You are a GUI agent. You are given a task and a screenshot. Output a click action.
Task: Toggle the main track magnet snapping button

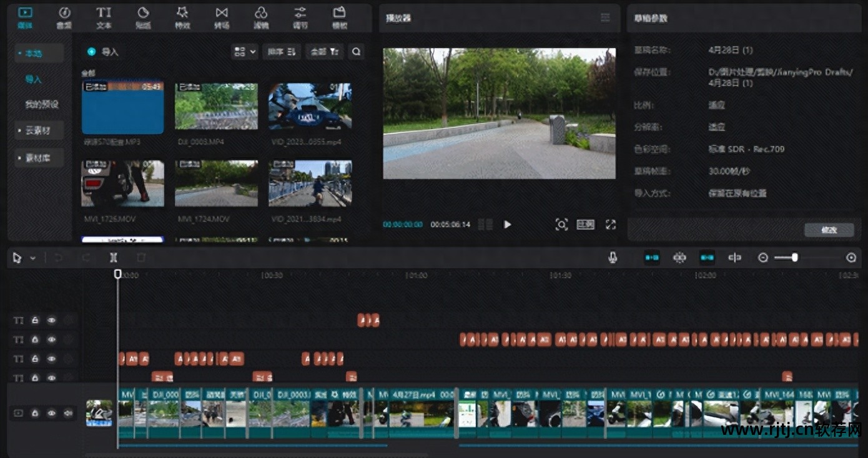pos(652,258)
